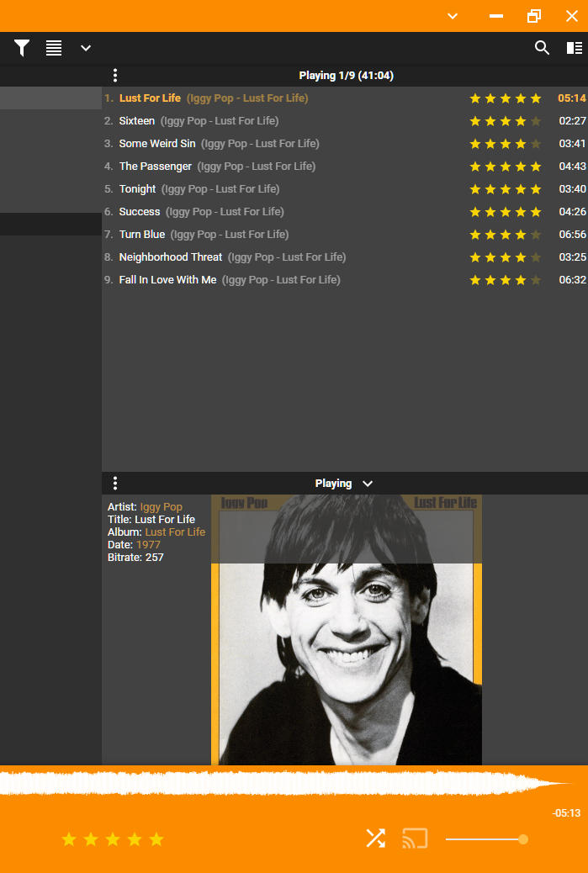Click Bitrate: 257 info line
588x873 pixels.
pos(135,558)
